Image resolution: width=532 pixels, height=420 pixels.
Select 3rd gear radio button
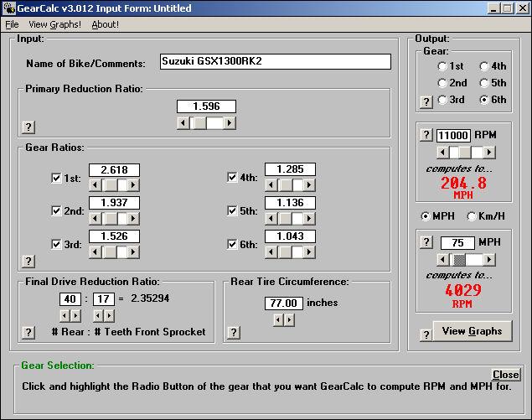point(442,100)
